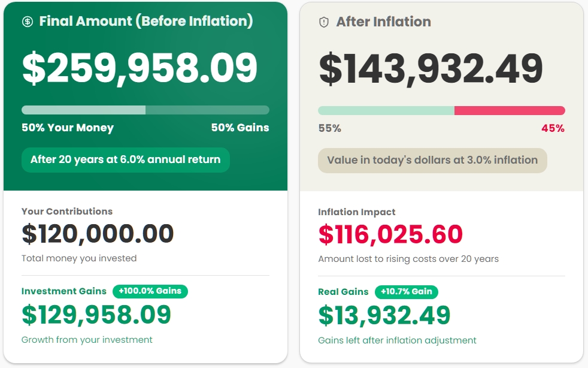Expand the Your Contributions section
Viewport: 588px width, 368px height.
point(68,212)
